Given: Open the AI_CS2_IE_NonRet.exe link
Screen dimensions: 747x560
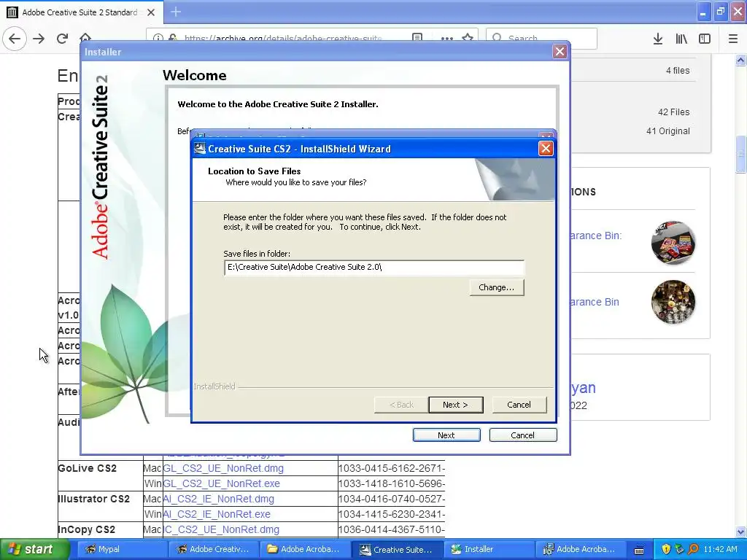Looking at the screenshot, I should (x=217, y=514).
